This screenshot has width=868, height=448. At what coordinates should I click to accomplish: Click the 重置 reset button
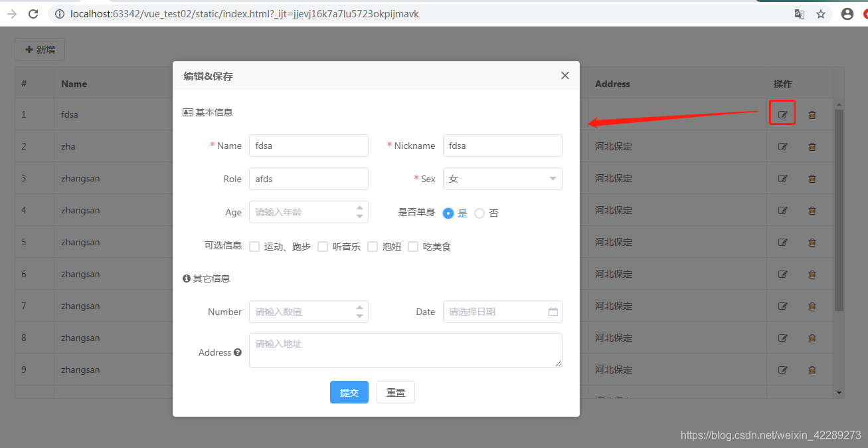tap(396, 392)
